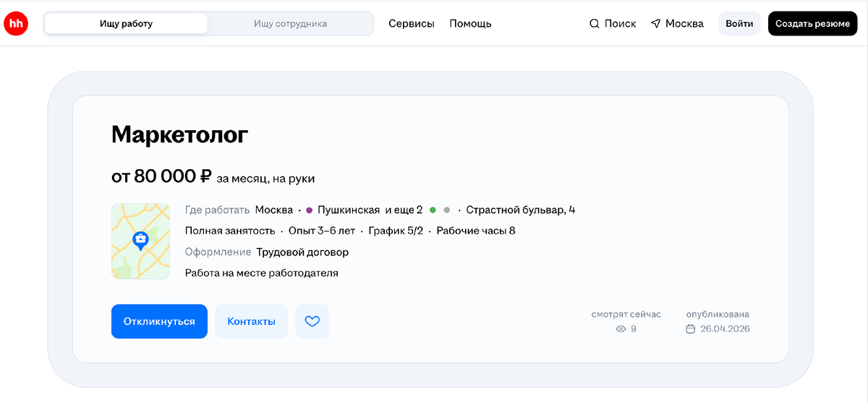Select the 'Рабочие часы 8' text
This screenshot has height=403, width=868.
[476, 231]
